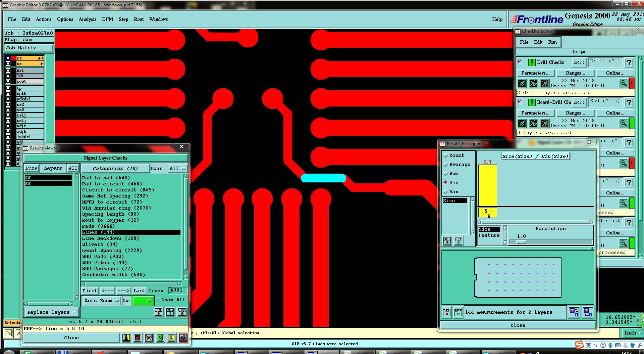Select Max radio option

[446, 192]
